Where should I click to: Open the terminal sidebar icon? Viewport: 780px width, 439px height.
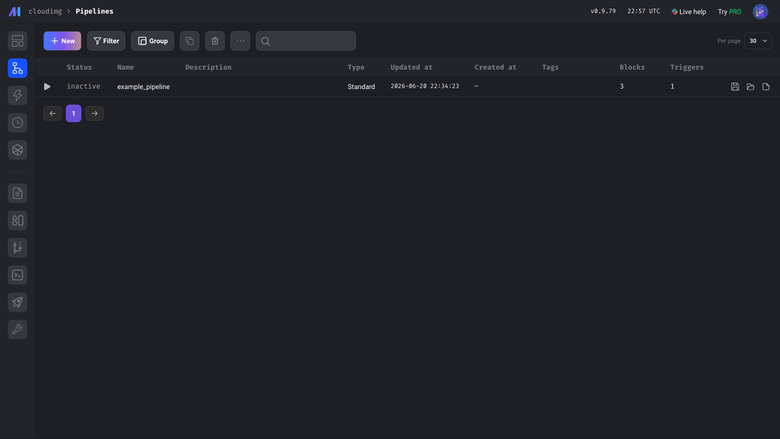click(17, 275)
